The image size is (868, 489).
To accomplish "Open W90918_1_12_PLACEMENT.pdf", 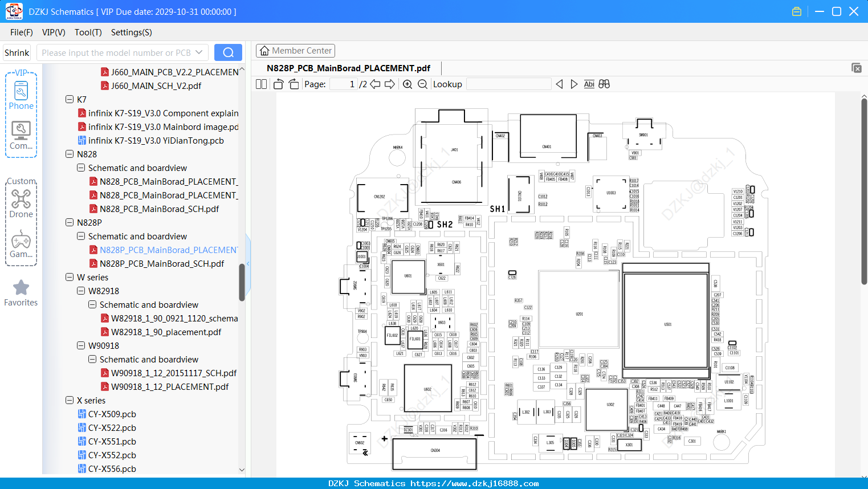I will coord(170,386).
